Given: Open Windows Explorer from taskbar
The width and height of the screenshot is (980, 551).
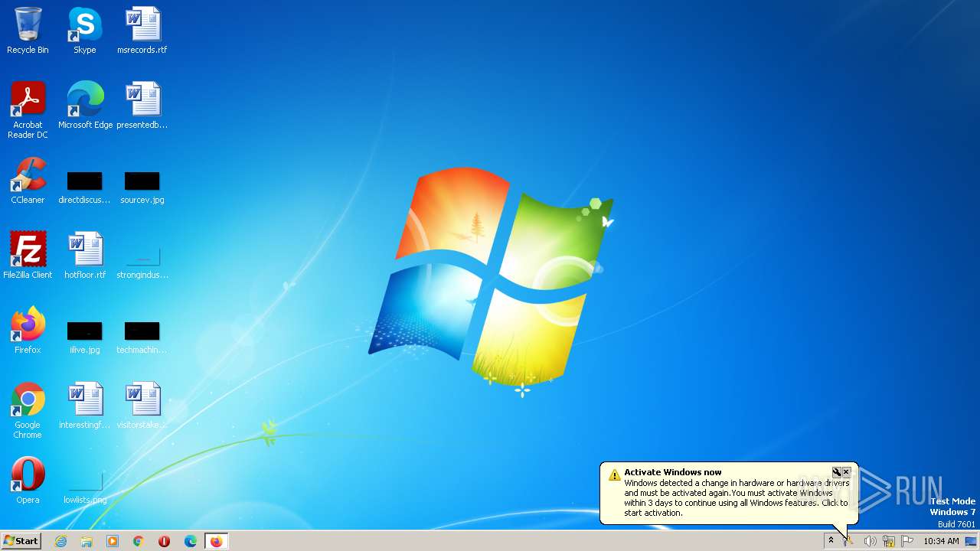Looking at the screenshot, I should (87, 541).
